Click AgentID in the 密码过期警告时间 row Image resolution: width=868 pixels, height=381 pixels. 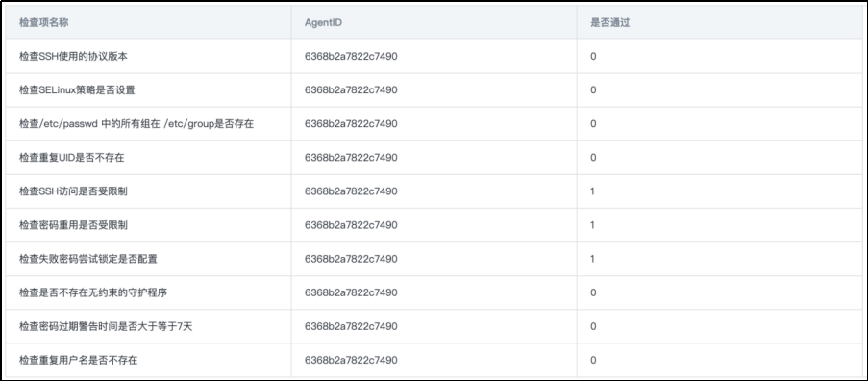(351, 327)
